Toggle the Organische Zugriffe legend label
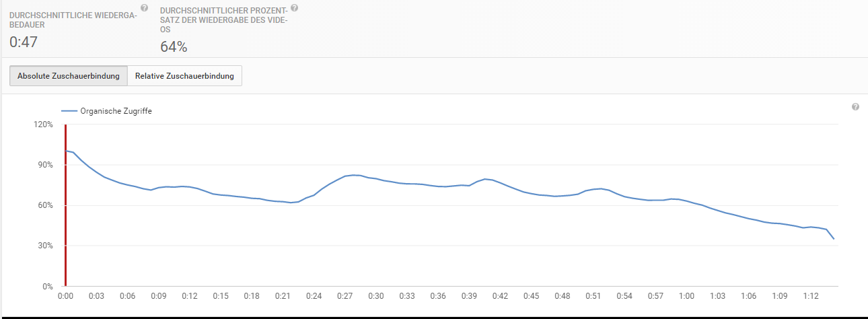The image size is (868, 319). point(116,111)
